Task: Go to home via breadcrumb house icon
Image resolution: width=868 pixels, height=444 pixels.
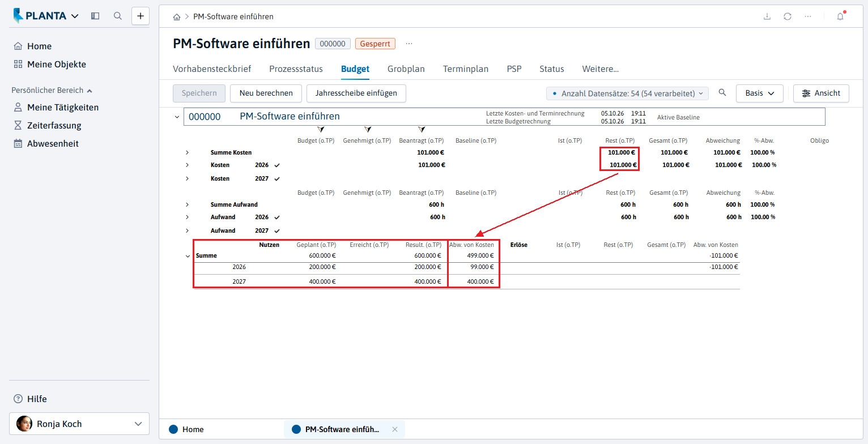Action: click(x=177, y=17)
